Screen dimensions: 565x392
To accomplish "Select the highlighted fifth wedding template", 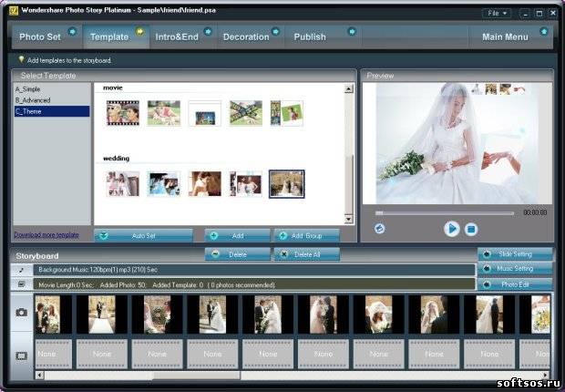I will click(287, 184).
